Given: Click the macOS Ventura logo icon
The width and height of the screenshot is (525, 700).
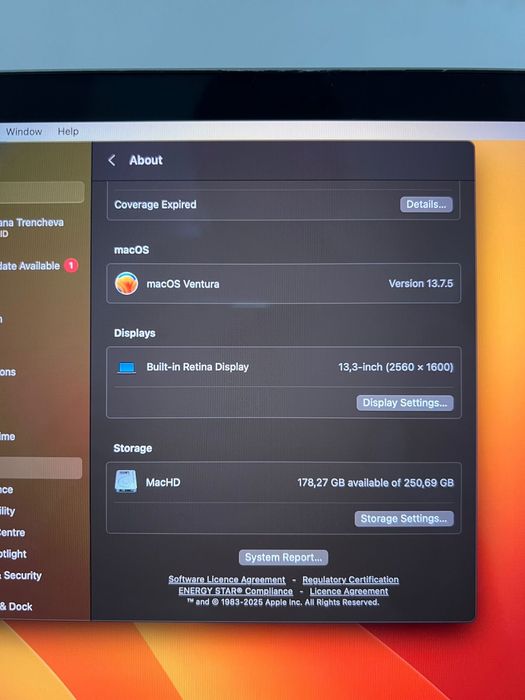Looking at the screenshot, I should [x=126, y=283].
